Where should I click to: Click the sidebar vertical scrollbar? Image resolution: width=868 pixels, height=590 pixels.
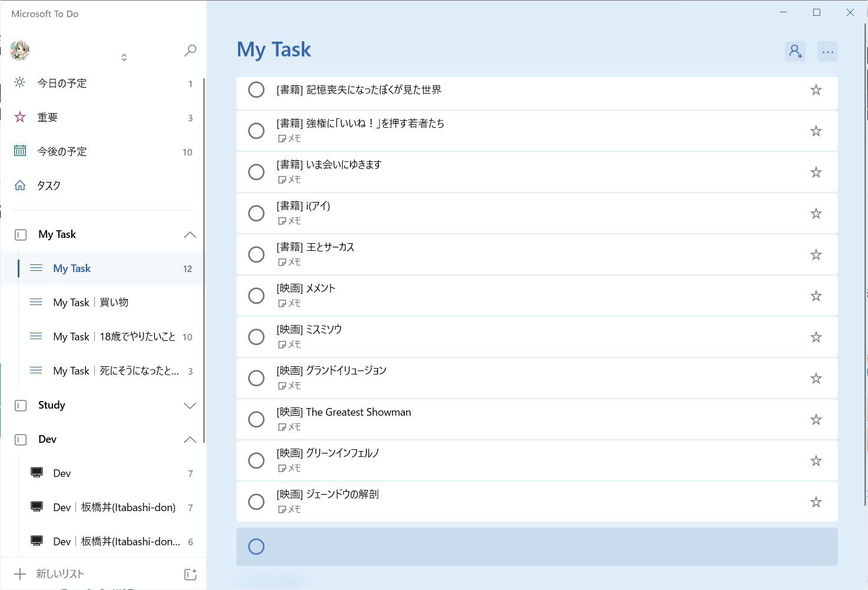coord(204,259)
